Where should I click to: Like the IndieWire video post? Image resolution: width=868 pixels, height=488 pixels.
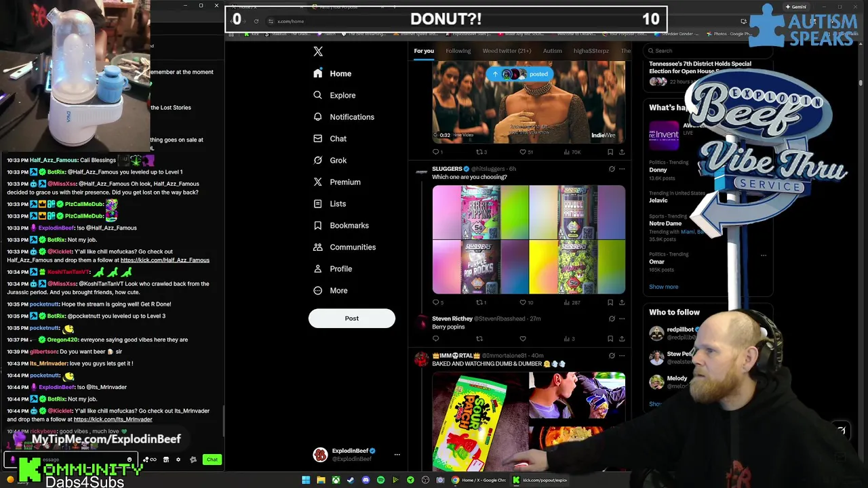click(x=526, y=152)
